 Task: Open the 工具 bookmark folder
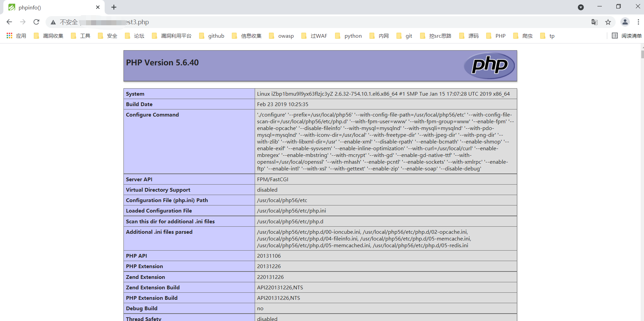click(81, 36)
